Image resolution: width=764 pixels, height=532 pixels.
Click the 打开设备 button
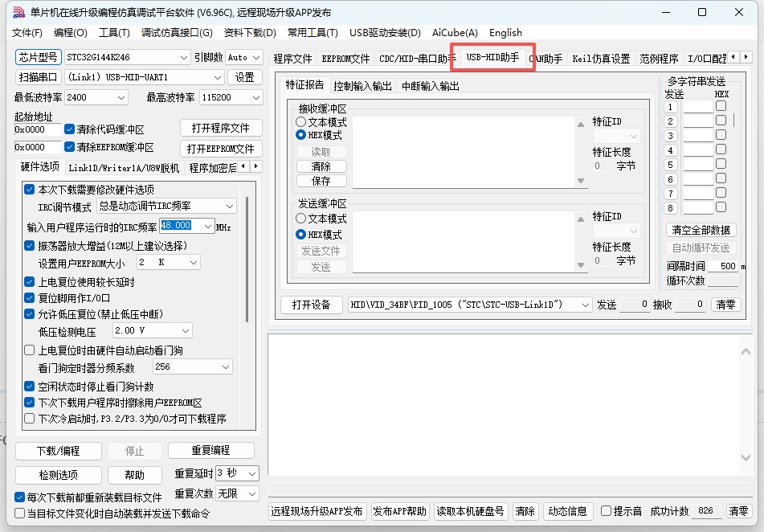pyautogui.click(x=311, y=305)
